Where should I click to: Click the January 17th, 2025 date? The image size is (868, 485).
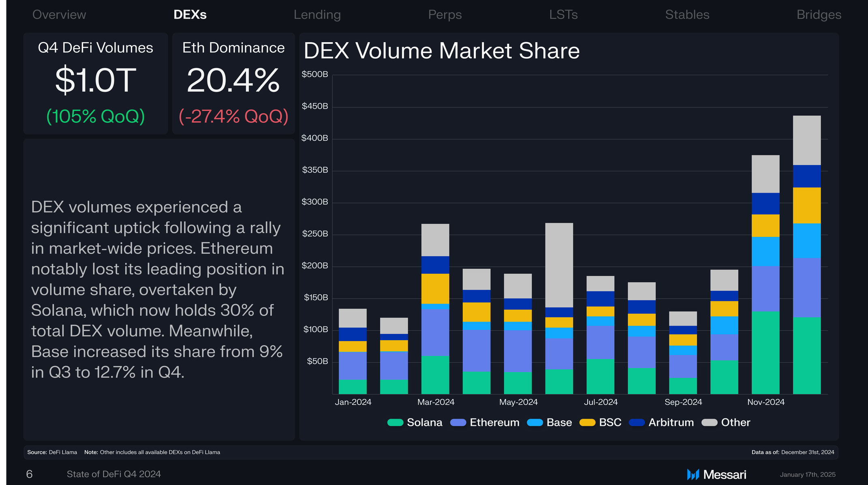click(x=808, y=475)
